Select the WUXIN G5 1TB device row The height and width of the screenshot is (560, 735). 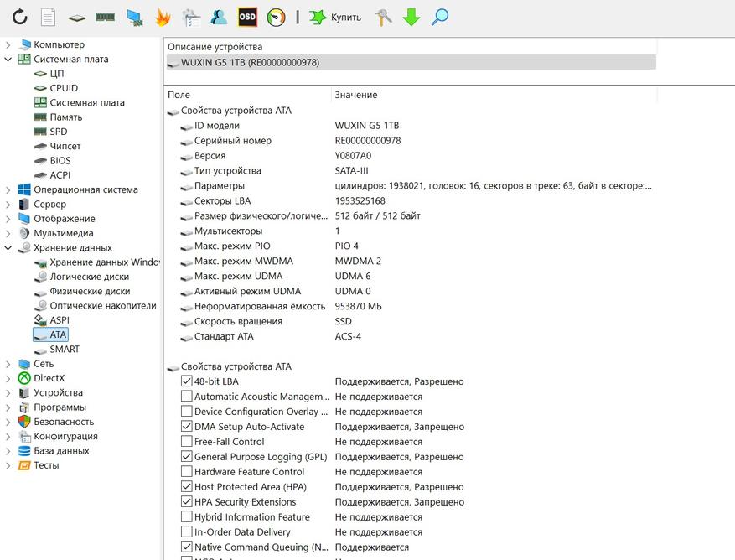(x=411, y=62)
